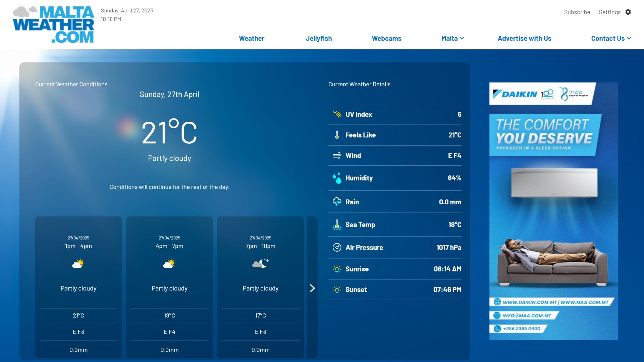
Task: Select the Wind icon
Action: click(x=337, y=156)
